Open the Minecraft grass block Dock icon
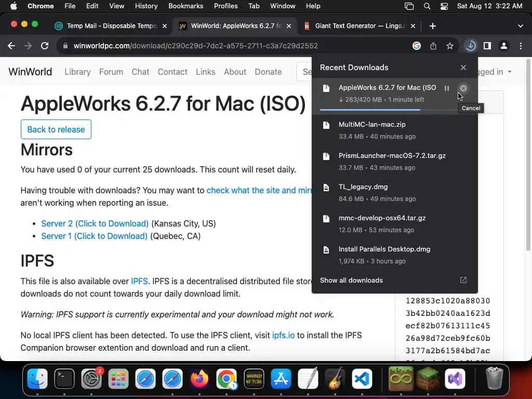The height and width of the screenshot is (399, 532). tap(428, 379)
